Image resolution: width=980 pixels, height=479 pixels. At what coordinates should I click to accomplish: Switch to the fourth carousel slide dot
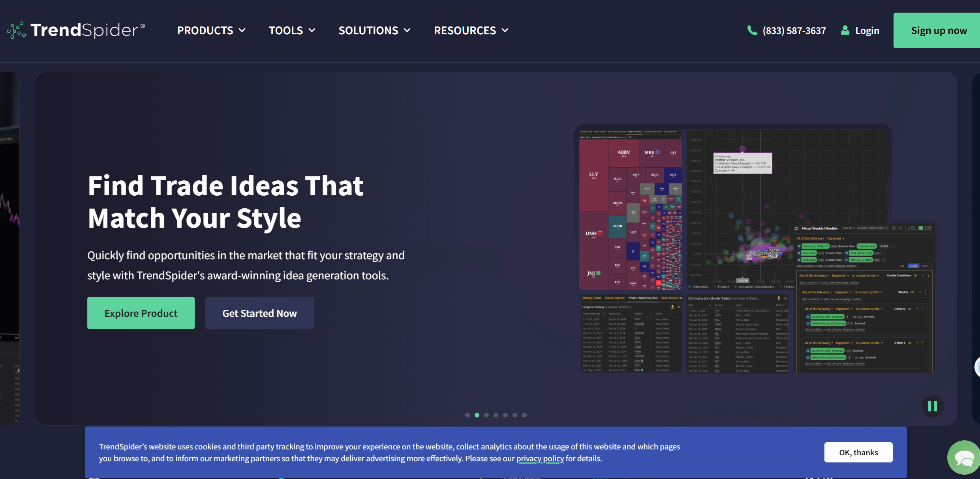496,415
